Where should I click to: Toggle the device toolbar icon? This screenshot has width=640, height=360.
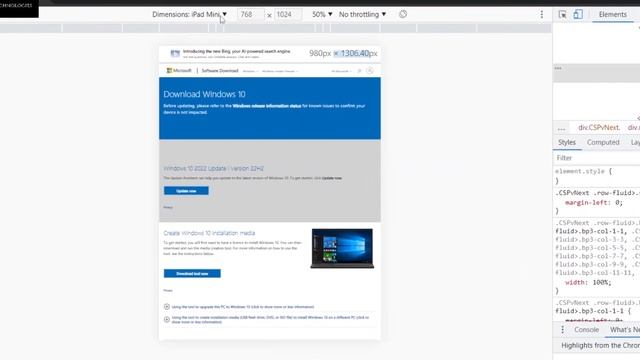point(578,14)
